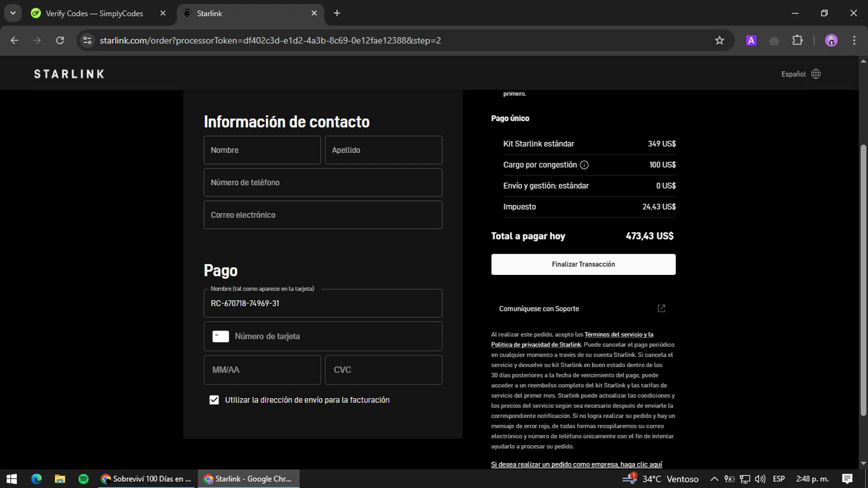The image size is (868, 488).
Task: Click the Número de teléfono field
Action: [x=323, y=182]
